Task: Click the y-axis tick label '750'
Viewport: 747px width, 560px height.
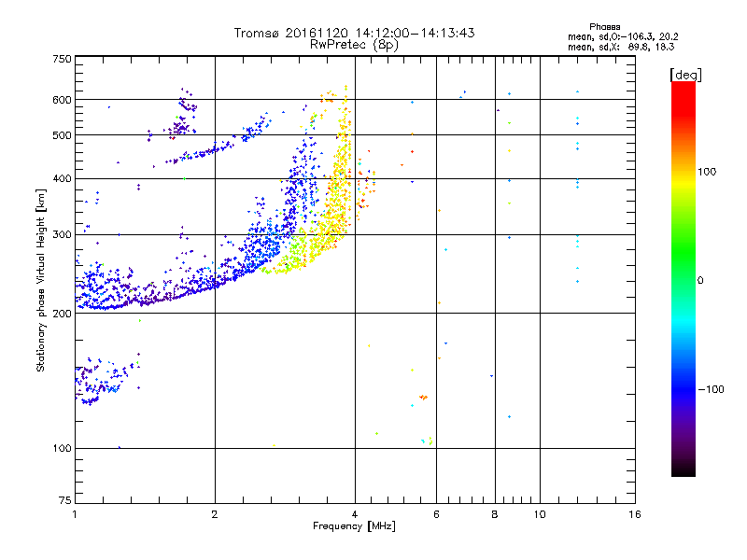Action: point(62,59)
